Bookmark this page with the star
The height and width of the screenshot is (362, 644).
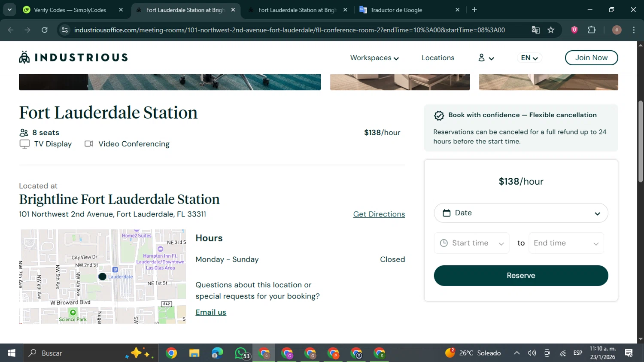[551, 30]
